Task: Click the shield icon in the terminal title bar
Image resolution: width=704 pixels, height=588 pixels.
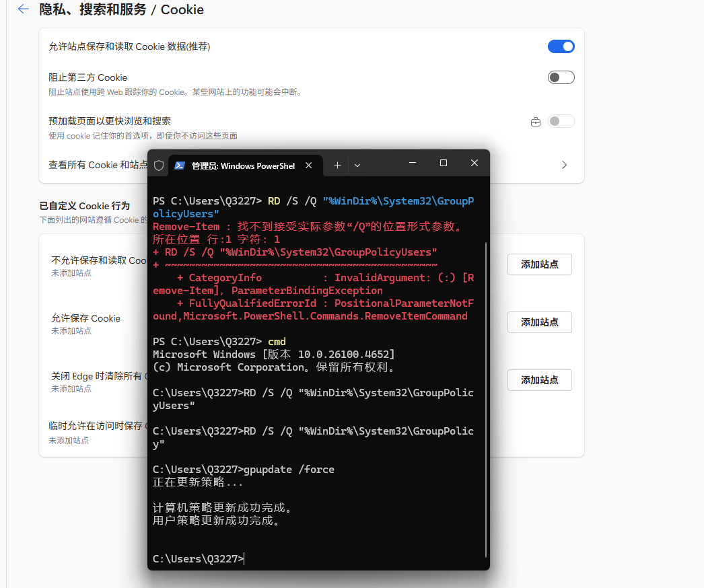Action: [159, 166]
